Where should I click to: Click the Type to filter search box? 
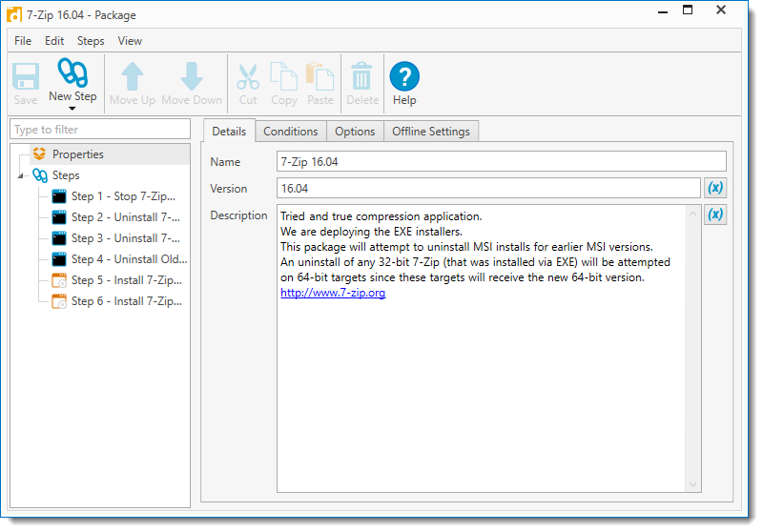(100, 130)
